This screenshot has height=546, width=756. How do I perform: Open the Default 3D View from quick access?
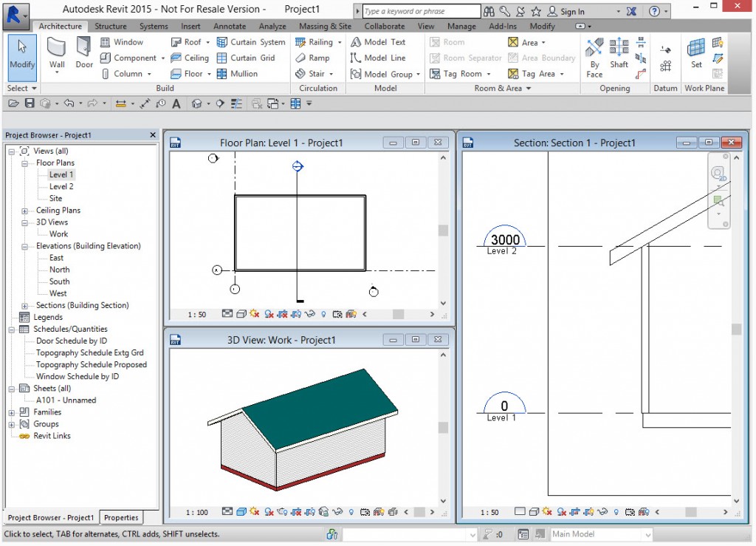coord(195,103)
